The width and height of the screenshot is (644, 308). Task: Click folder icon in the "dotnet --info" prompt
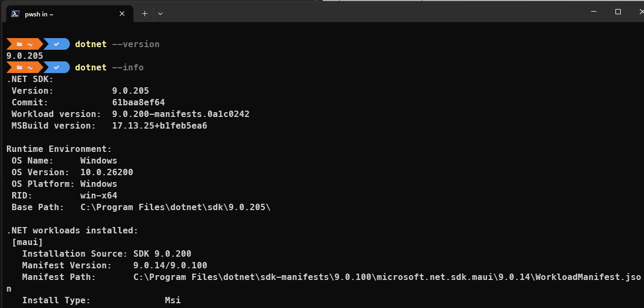coord(20,68)
